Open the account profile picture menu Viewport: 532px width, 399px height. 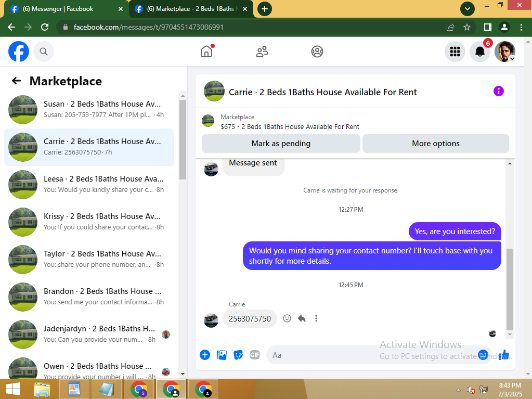tap(505, 52)
